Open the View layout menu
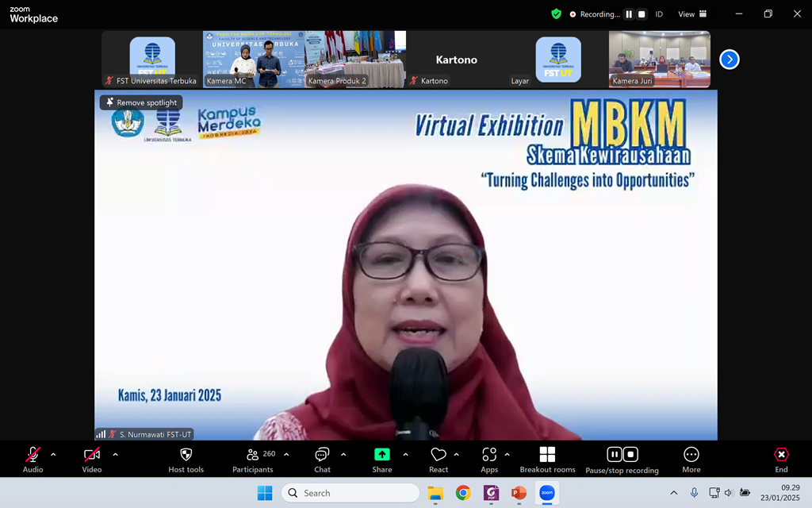The width and height of the screenshot is (812, 508). click(691, 14)
